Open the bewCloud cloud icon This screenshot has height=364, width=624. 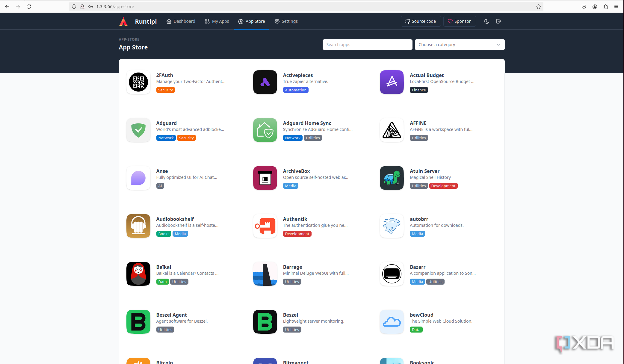pyautogui.click(x=392, y=322)
